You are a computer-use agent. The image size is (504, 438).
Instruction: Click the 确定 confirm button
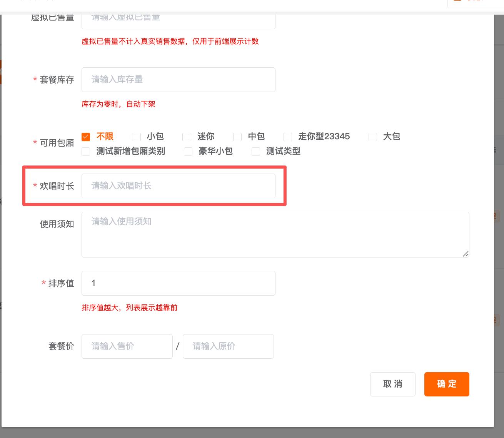click(446, 384)
